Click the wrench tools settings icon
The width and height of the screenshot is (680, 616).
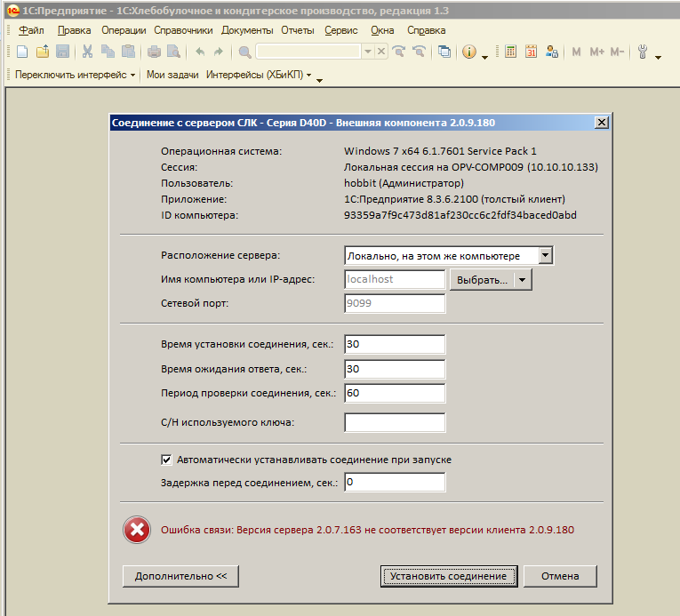tap(643, 52)
